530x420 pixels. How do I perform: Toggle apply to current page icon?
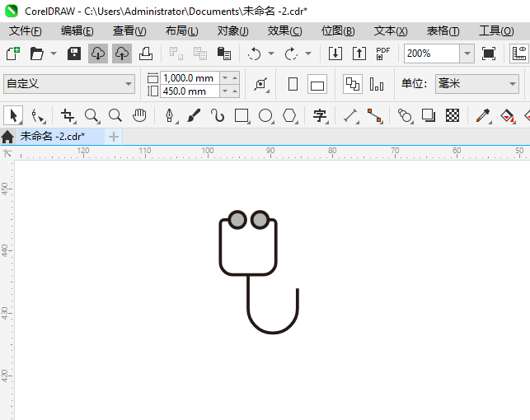click(376, 84)
